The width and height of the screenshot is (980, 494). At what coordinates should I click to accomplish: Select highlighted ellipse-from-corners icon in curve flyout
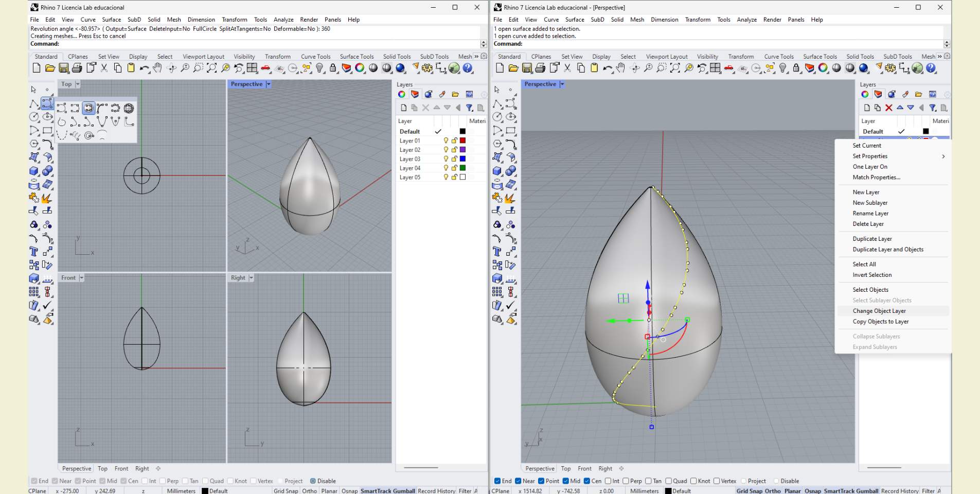(88, 108)
